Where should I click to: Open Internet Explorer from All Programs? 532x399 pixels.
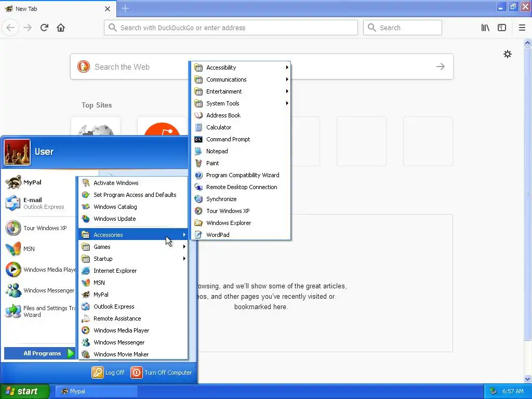click(x=133, y=271)
